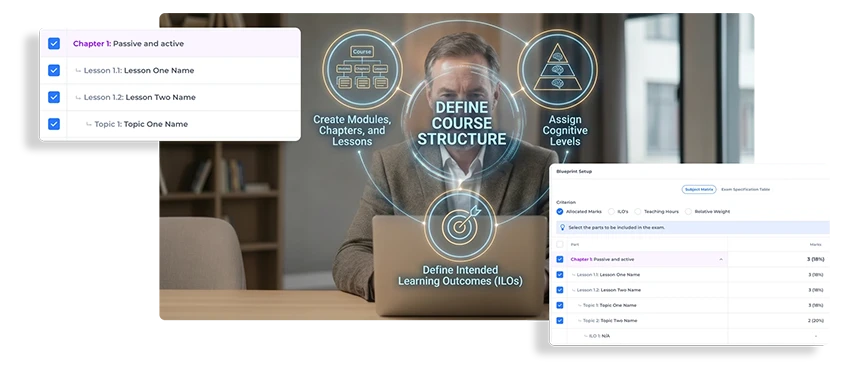Click Lesson 1.1: Lesson One Name in left card
Viewport: 850px width, 371px height.
[139, 71]
